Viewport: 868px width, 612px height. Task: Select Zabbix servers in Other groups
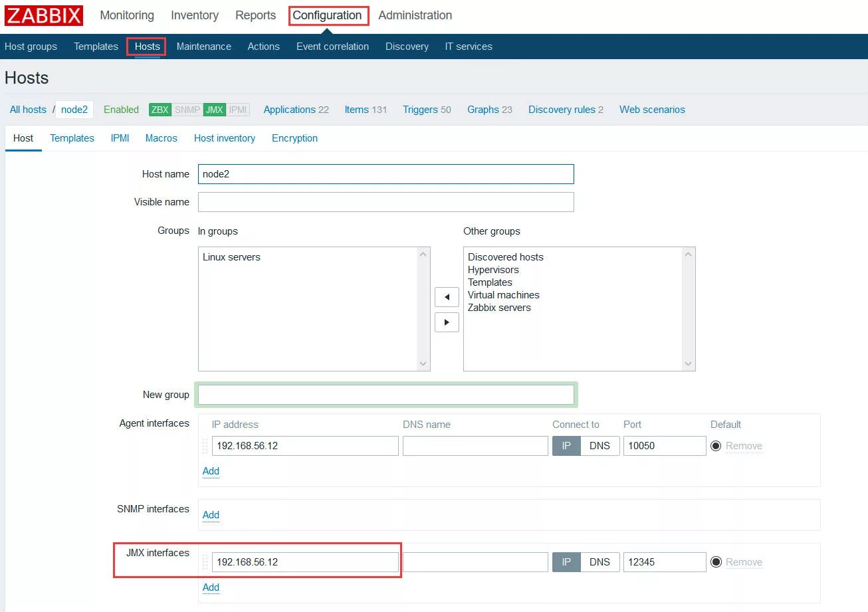coord(499,308)
